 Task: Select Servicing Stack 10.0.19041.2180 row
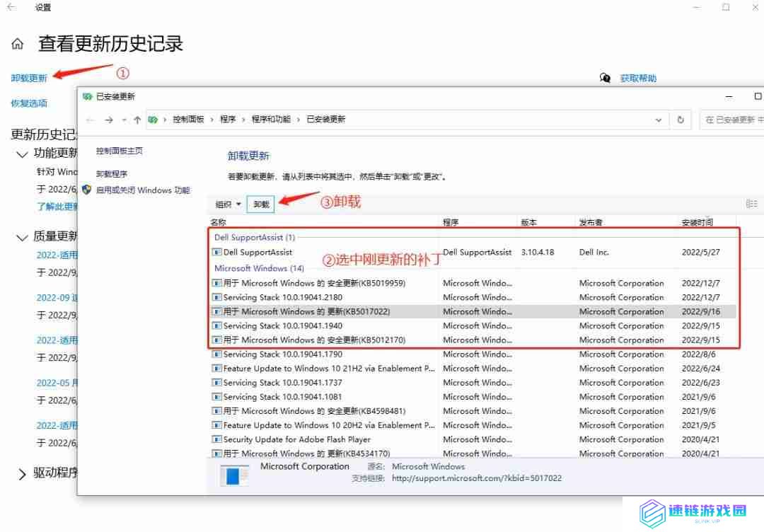point(473,297)
